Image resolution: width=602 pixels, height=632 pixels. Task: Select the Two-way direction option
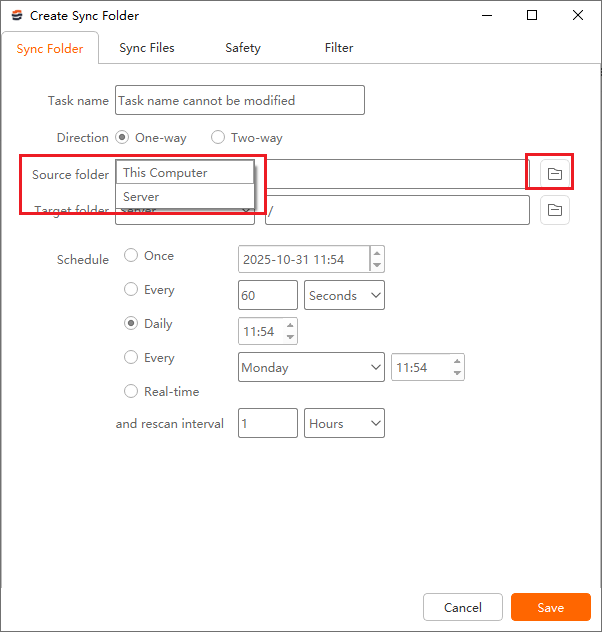tap(218, 138)
